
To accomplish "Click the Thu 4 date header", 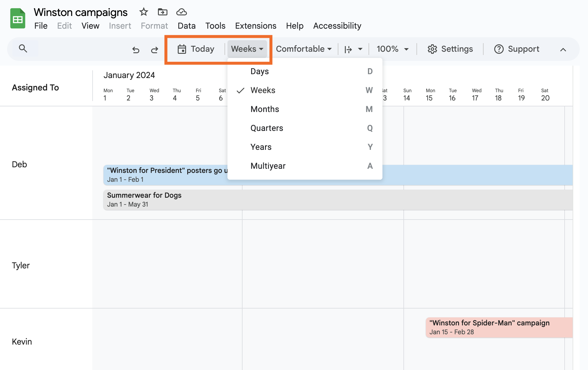I will [x=177, y=95].
